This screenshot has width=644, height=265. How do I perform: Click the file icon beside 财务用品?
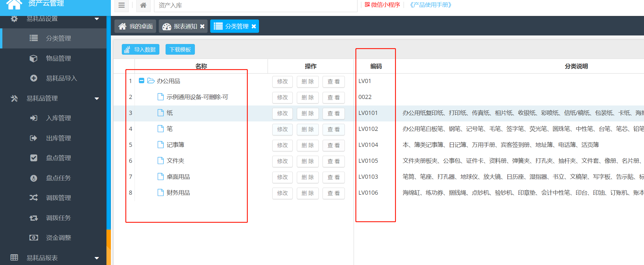pos(161,192)
